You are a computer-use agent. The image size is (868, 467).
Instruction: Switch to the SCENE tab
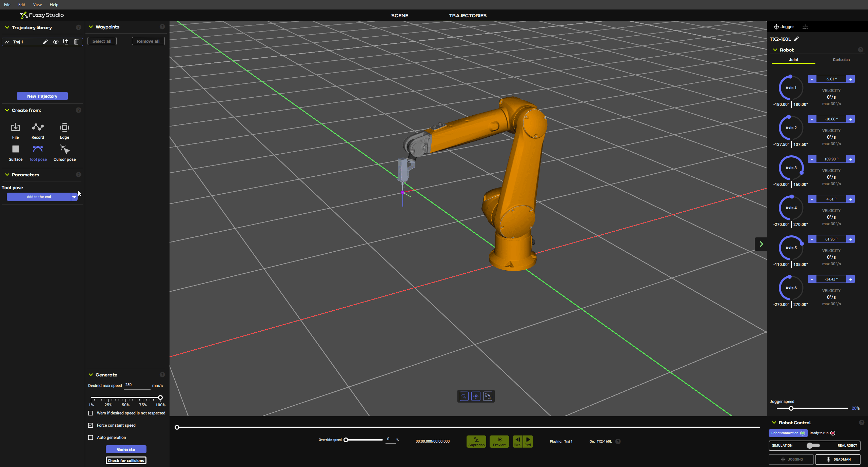[x=399, y=16]
